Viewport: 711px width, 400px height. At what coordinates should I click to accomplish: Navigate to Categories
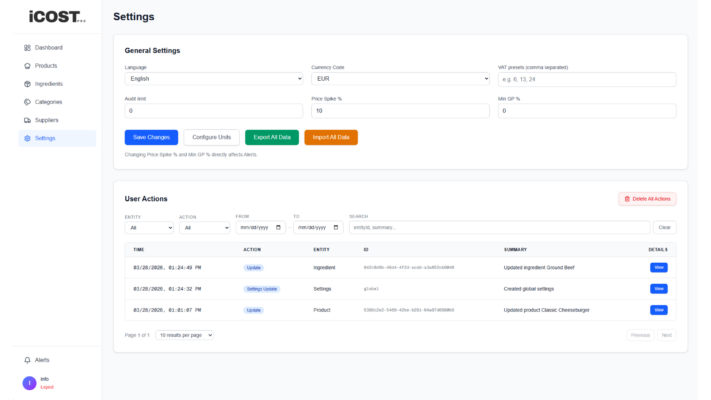(x=57, y=102)
